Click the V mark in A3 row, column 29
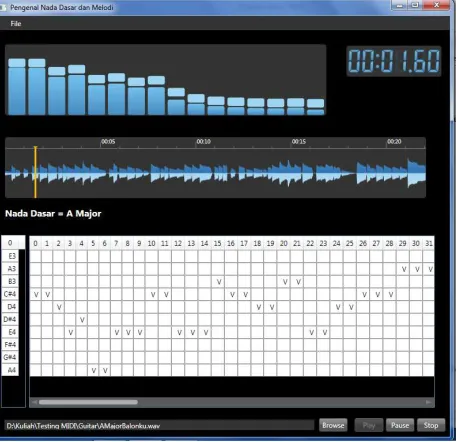460x442 pixels. (x=404, y=269)
